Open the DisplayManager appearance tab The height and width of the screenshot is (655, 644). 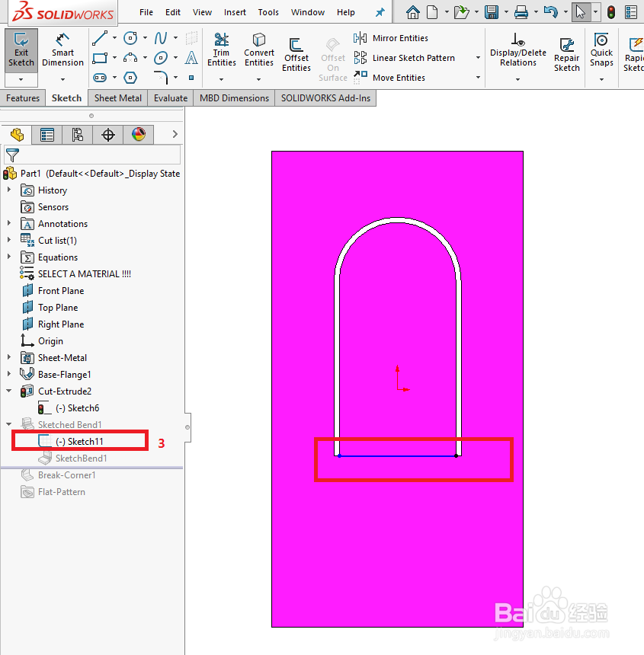click(139, 135)
